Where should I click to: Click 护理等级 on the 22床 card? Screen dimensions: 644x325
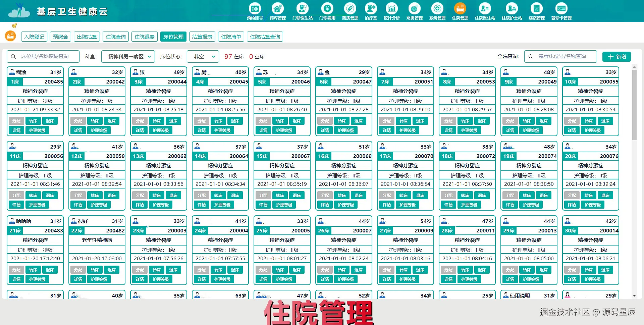[x=99, y=279]
